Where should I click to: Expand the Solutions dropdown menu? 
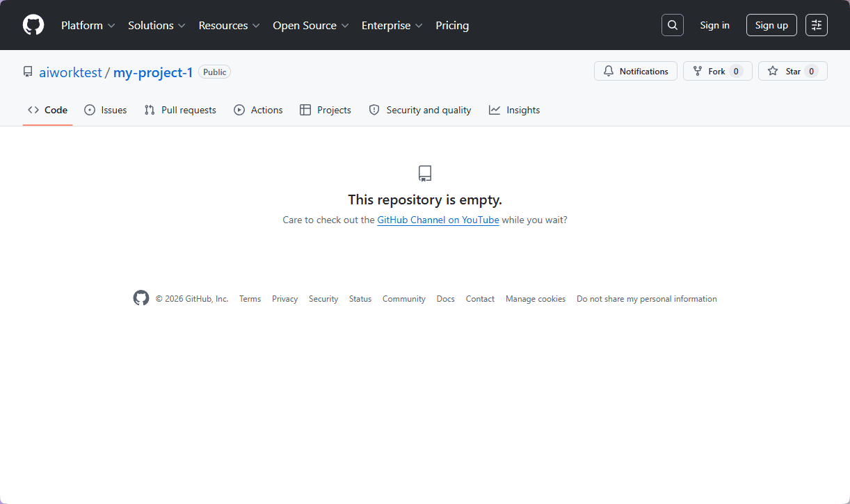(x=157, y=25)
